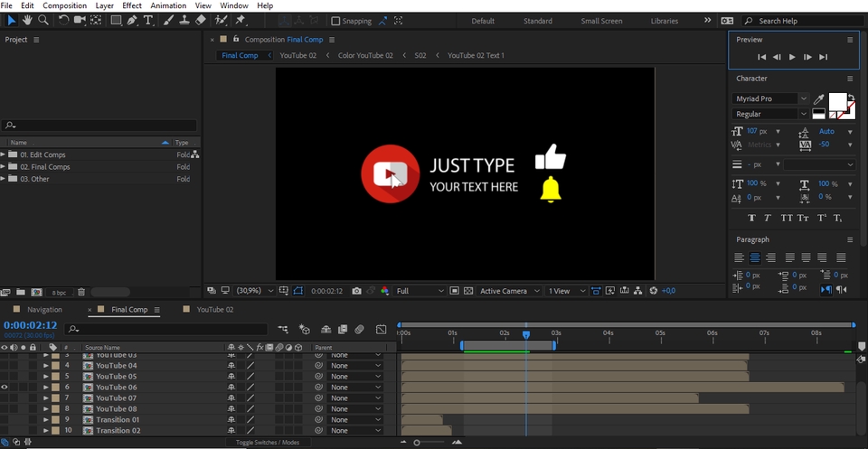Select the Horizontal Type tool

tap(147, 21)
